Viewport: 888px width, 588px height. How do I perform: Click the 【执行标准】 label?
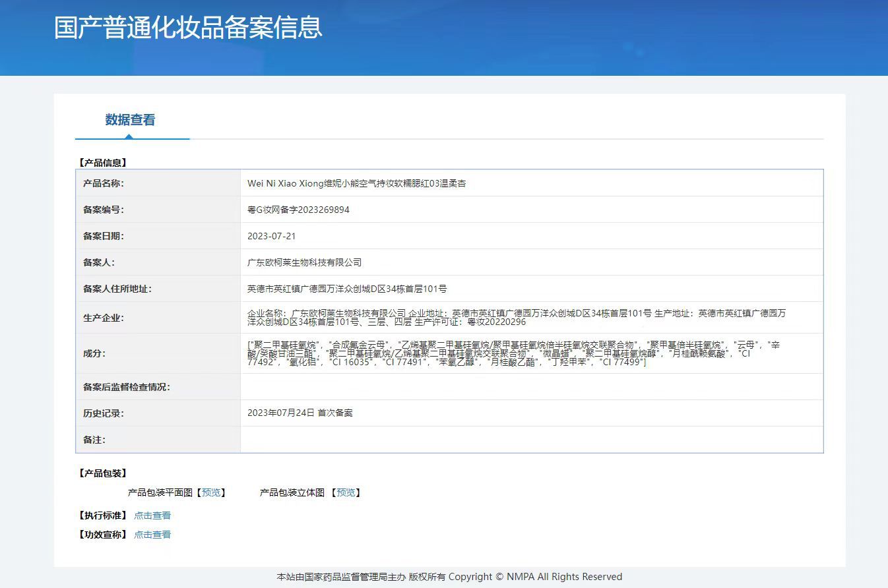(102, 515)
